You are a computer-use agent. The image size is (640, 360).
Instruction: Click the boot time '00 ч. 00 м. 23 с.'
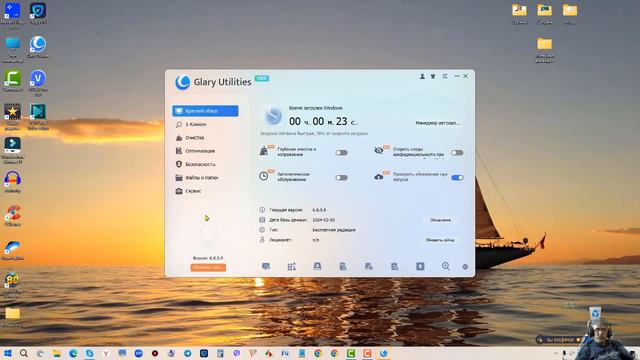(323, 121)
